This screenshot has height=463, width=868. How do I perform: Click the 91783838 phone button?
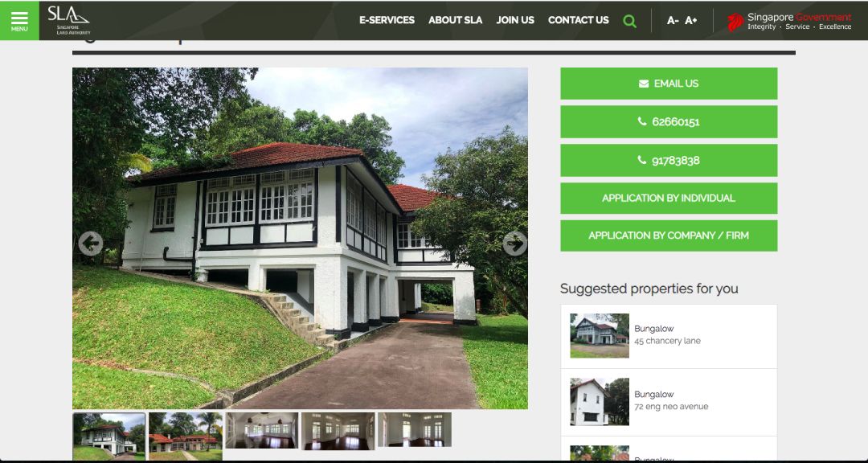click(x=669, y=161)
